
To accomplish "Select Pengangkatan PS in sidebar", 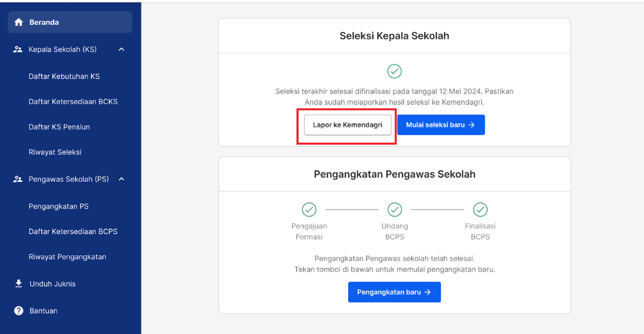I will [x=58, y=207].
